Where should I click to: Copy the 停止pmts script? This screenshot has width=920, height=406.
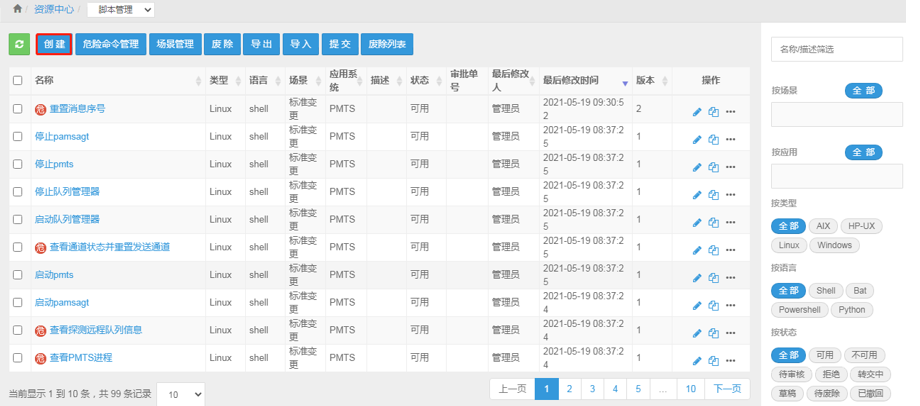pyautogui.click(x=713, y=167)
